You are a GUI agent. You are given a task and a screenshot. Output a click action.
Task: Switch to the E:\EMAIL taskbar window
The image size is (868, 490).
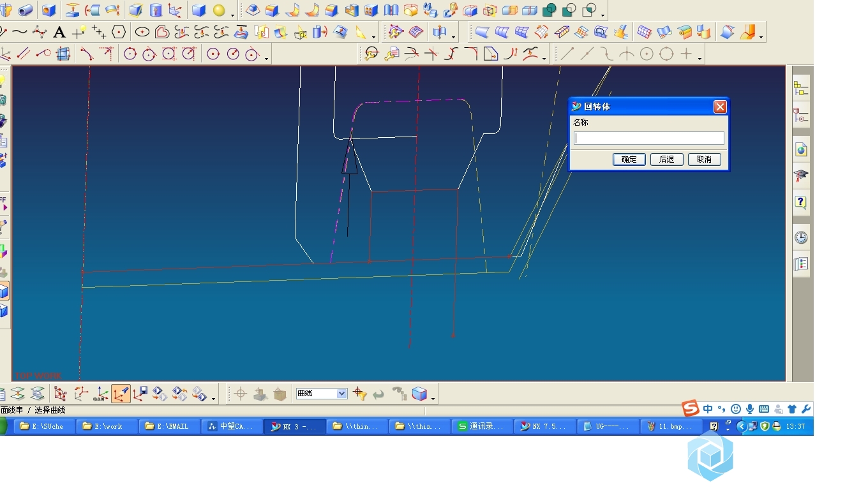coord(169,426)
